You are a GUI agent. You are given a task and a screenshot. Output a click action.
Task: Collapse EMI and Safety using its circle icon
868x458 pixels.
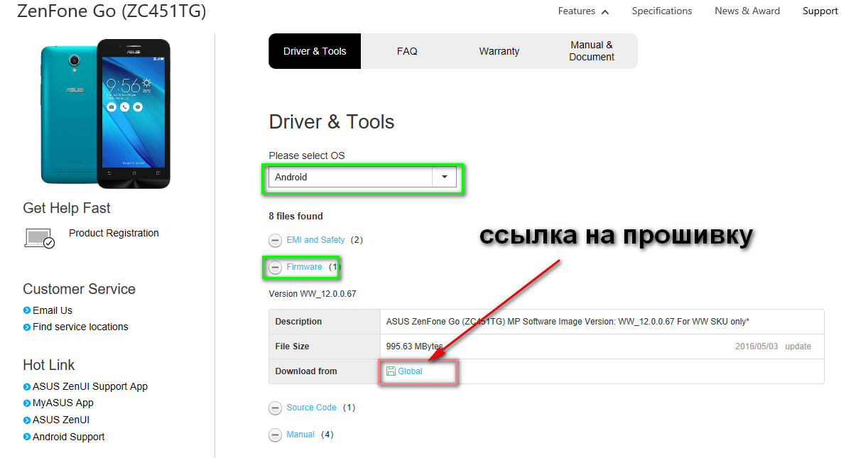(275, 241)
